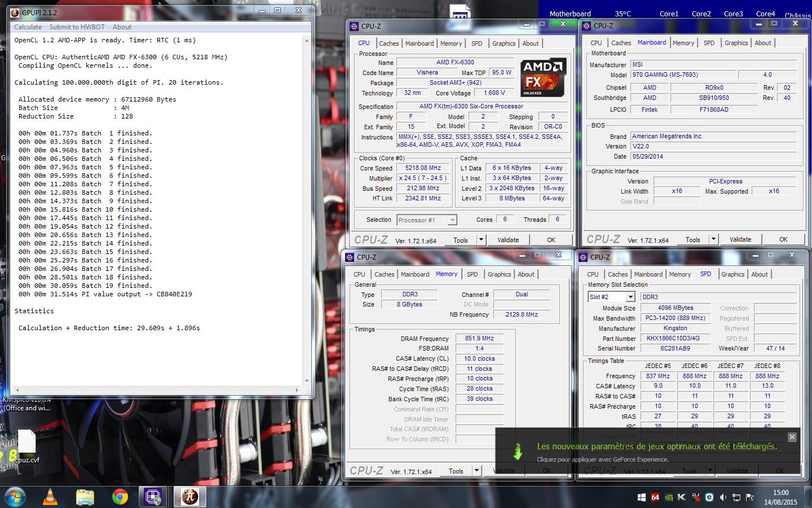The image size is (812, 508).
Task: Switch to Graphics tab in top-left CPU-Z window
Action: tap(504, 43)
